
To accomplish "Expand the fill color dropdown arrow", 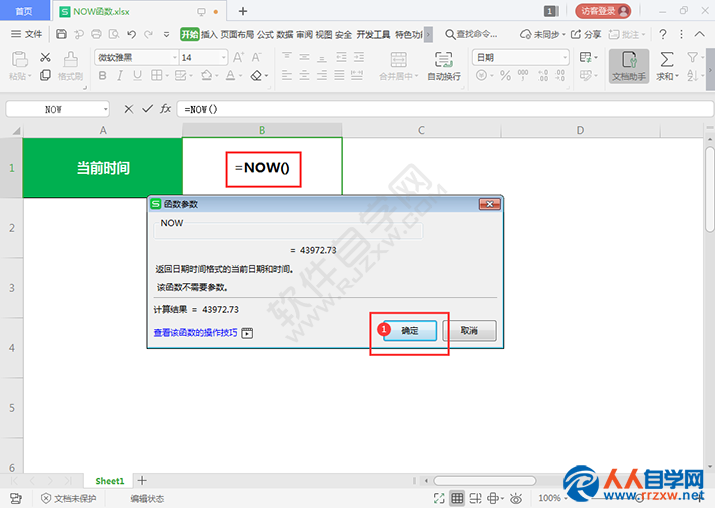I will point(216,76).
